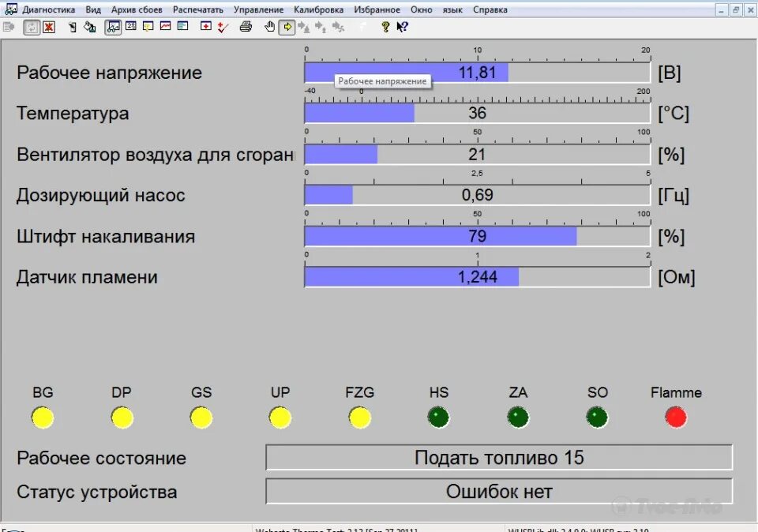Expand the Управление menu options
This screenshot has width=758, height=532.
point(260,9)
